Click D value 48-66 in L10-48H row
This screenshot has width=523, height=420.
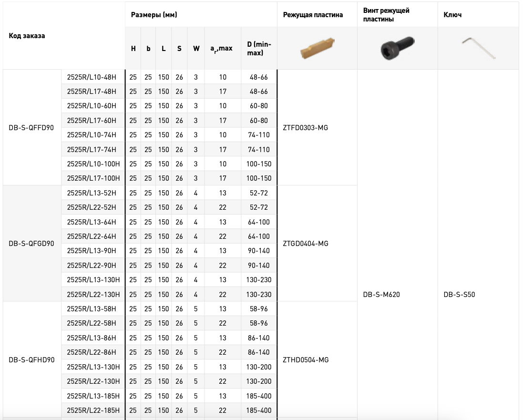click(259, 77)
